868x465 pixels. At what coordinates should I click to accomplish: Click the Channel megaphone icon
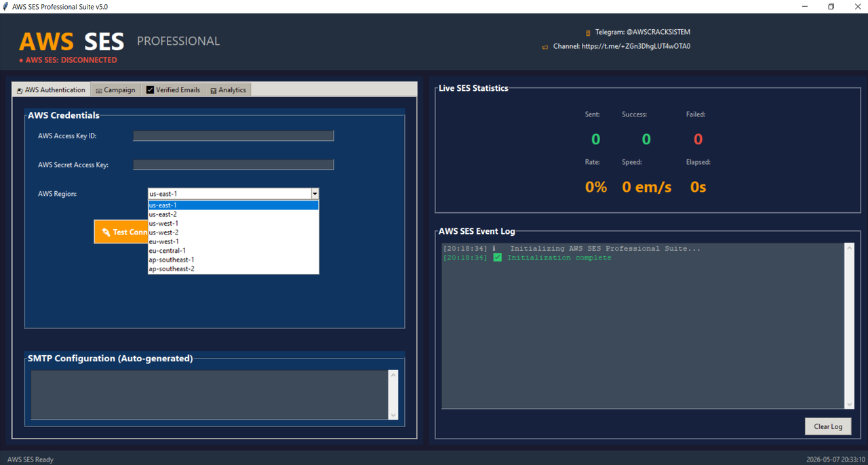545,47
